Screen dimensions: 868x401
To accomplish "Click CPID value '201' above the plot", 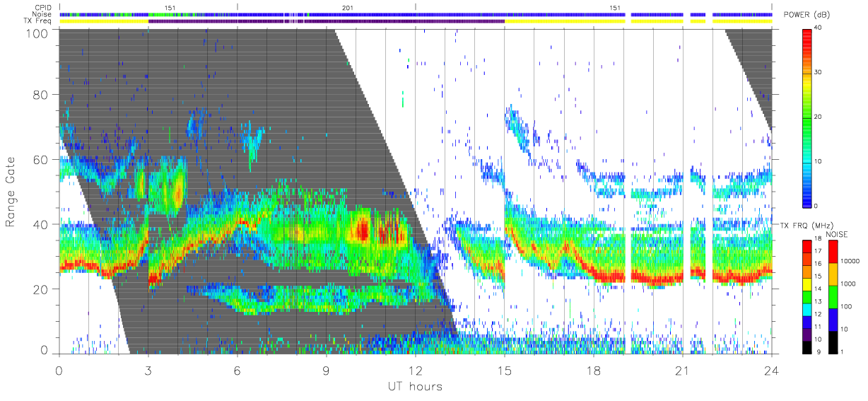I will tap(348, 7).
